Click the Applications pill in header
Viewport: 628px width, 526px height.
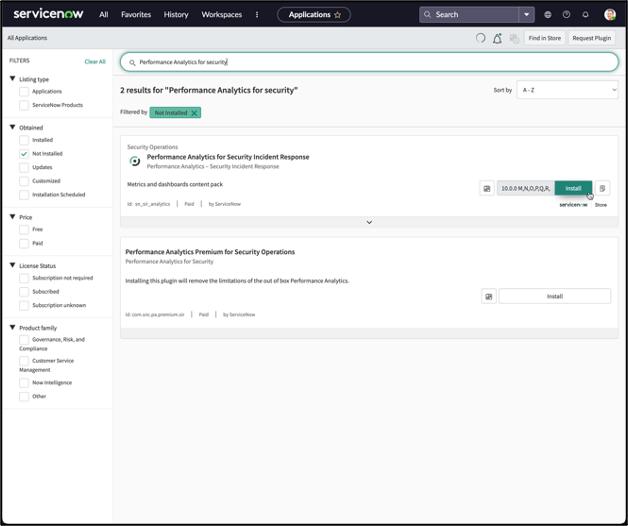tap(314, 15)
